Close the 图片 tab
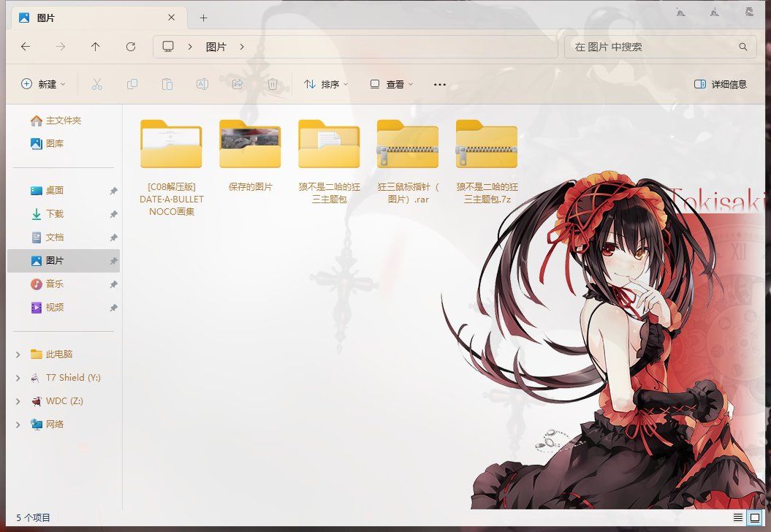Image resolution: width=771 pixels, height=532 pixels. [171, 18]
